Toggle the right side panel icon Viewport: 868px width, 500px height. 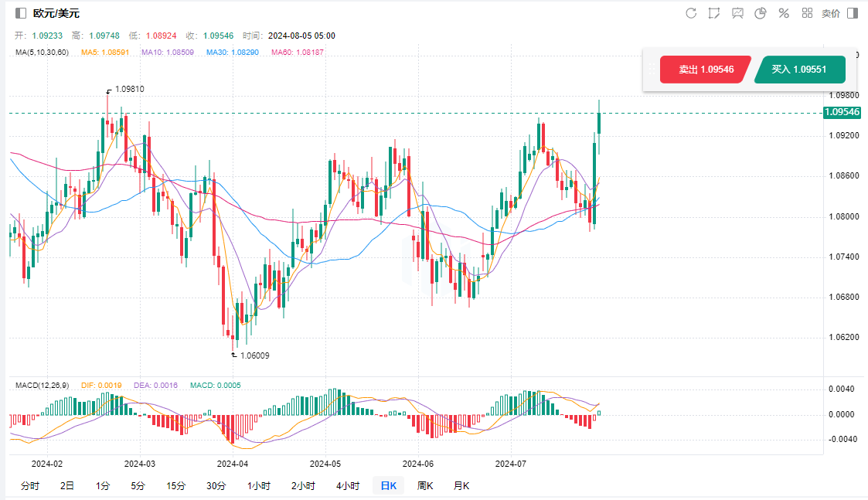pos(853,13)
